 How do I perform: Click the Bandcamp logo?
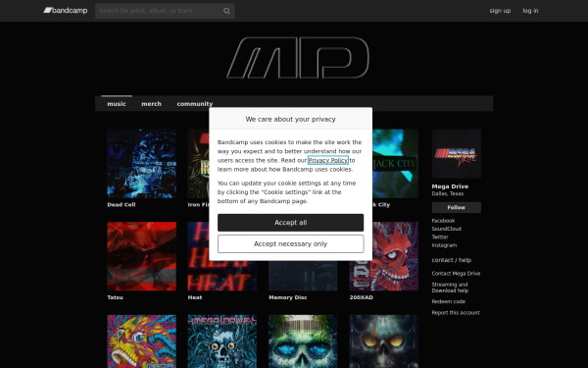[66, 11]
